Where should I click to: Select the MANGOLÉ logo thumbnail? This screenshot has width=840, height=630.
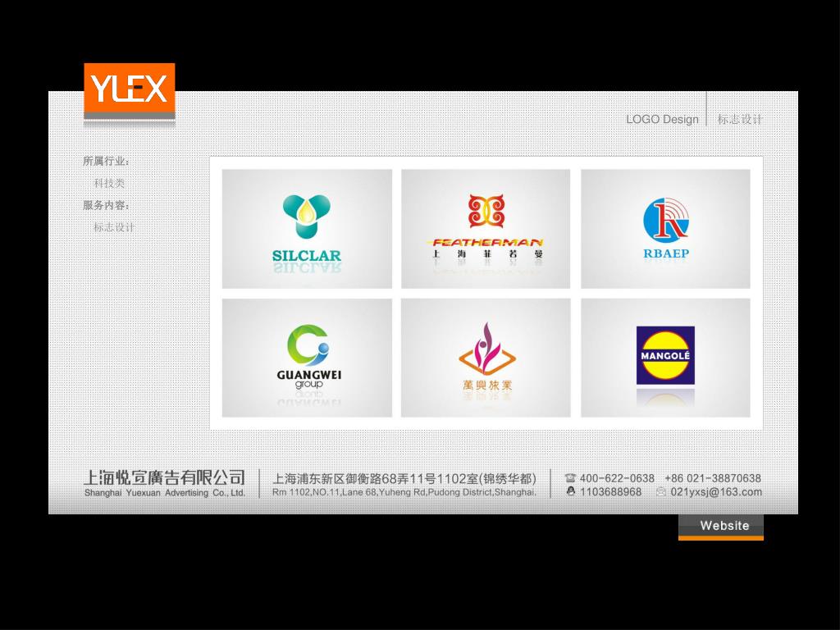pos(665,358)
